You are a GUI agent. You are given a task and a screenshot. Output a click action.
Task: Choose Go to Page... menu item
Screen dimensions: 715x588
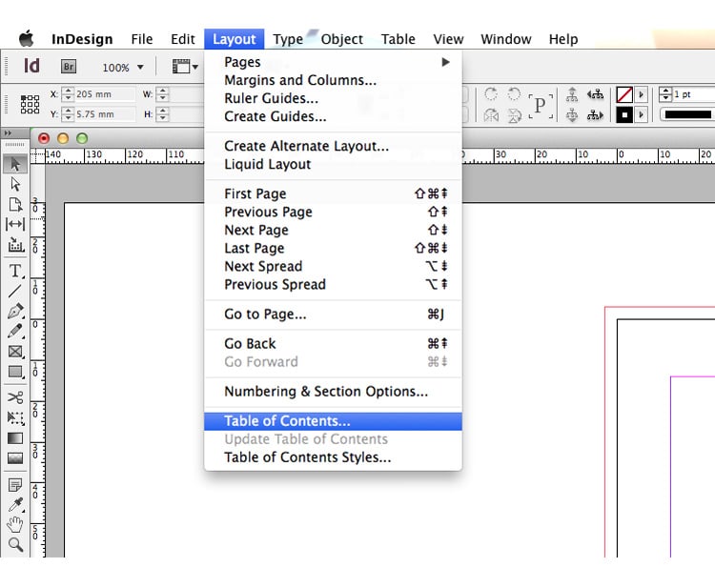[x=333, y=314]
